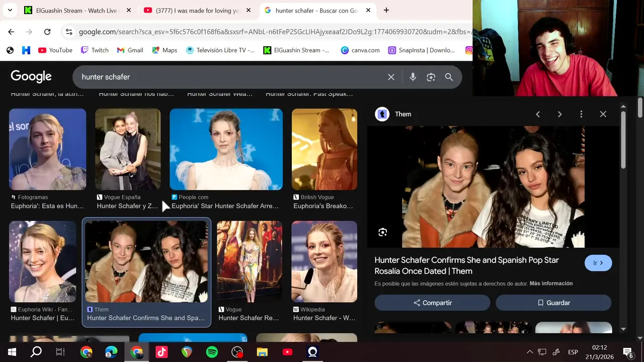Open the Wikipedia image result thumbnail

(325, 261)
